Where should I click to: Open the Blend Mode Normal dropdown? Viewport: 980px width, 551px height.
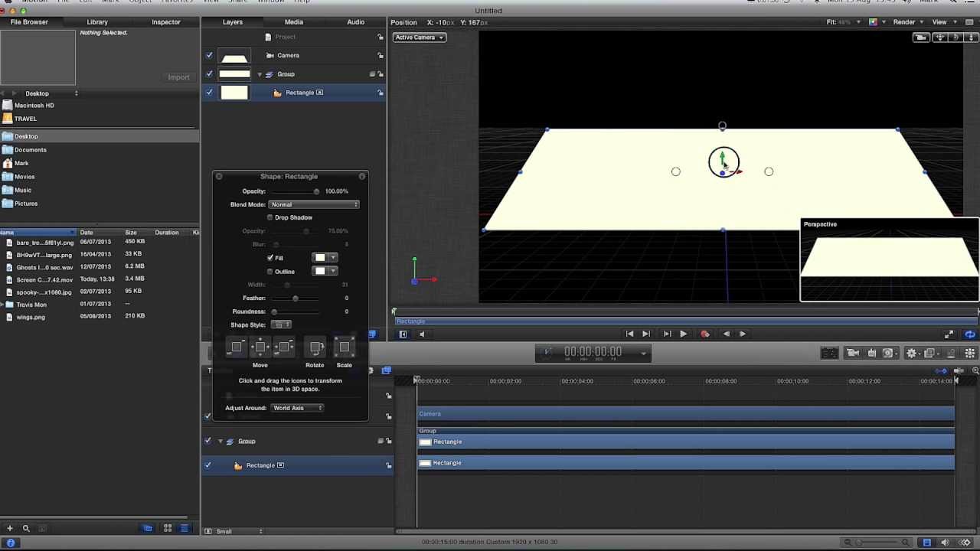314,204
